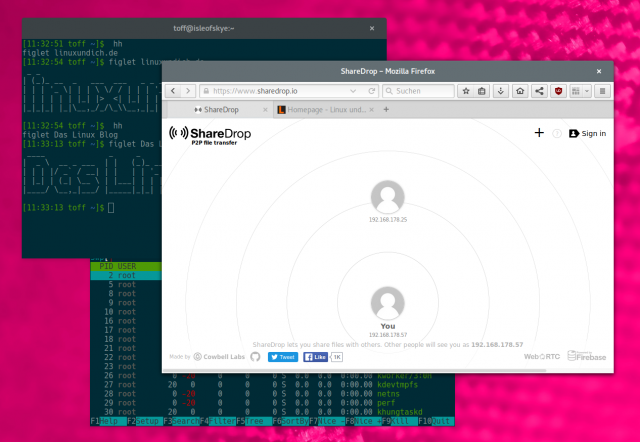Open dropdown arrow beside the grid icon
Viewport: 640px width, 442px height.
(x=587, y=91)
